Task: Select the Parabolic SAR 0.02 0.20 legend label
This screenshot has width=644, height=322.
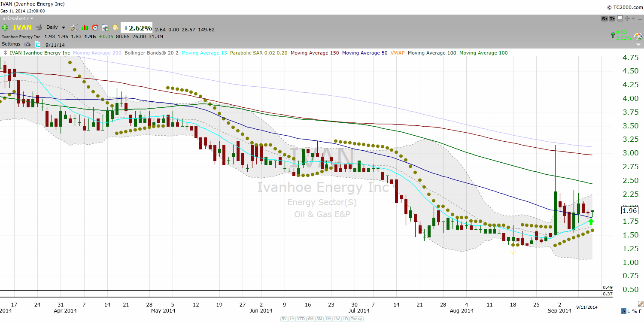Action: pos(259,53)
